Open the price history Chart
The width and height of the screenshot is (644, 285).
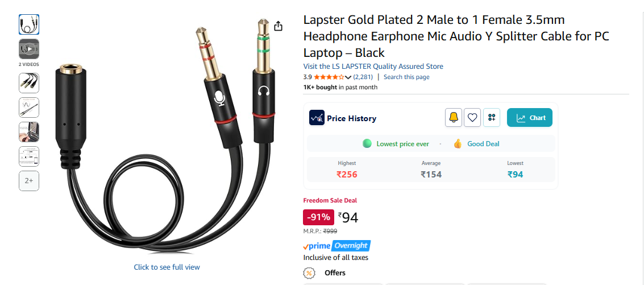click(529, 118)
